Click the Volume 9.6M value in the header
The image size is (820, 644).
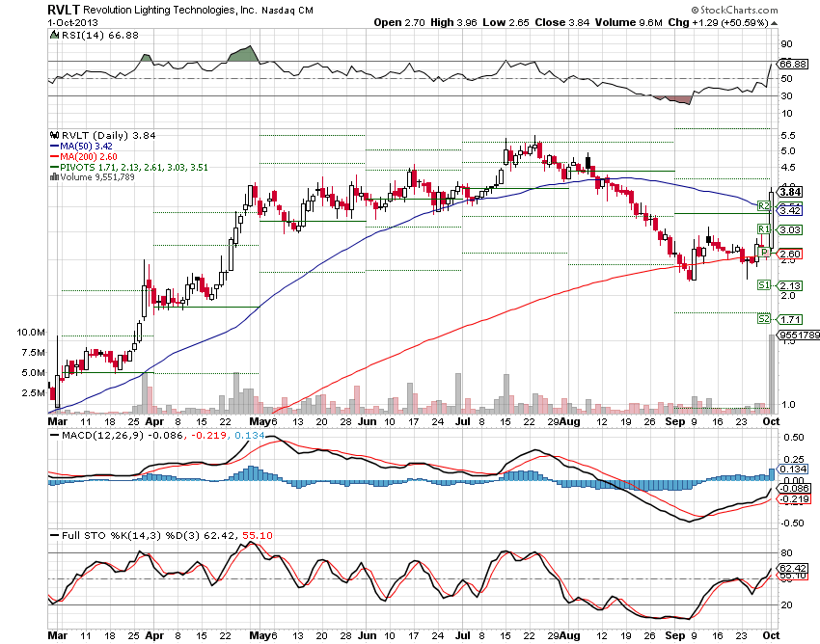tap(629, 22)
